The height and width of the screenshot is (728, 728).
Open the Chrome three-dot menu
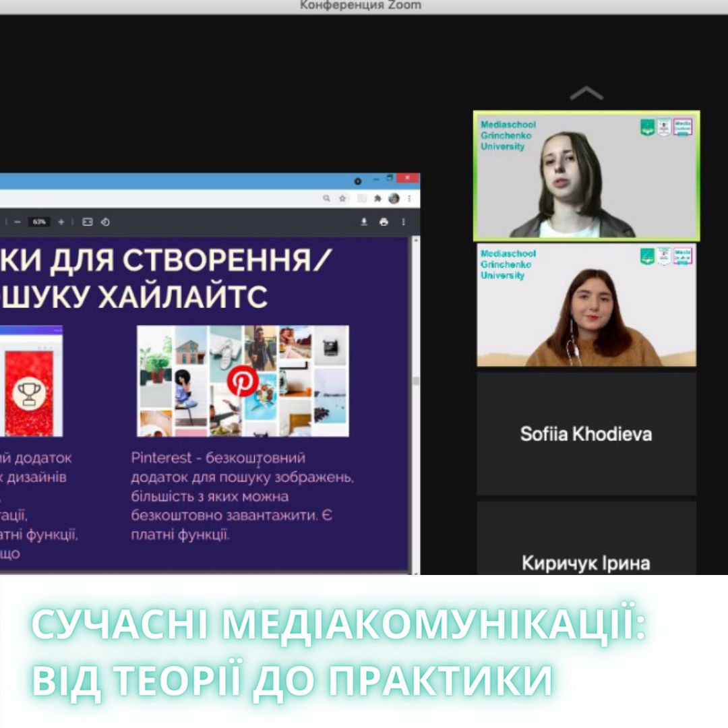[x=408, y=199]
